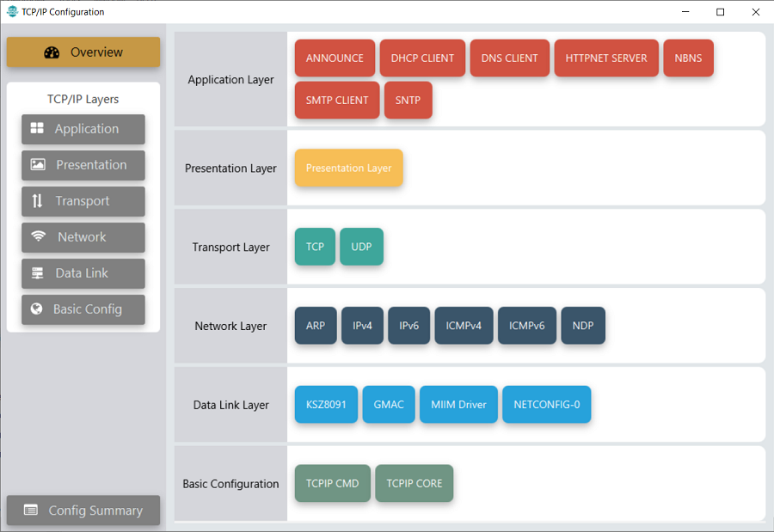The width and height of the screenshot is (774, 532).
Task: Click the Presentation image icon in sidebar
Action: tap(38, 165)
